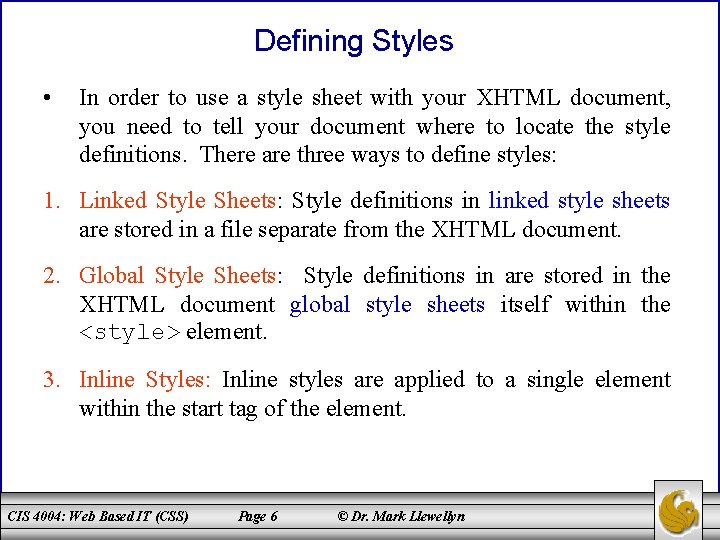Image resolution: width=720 pixels, height=540 pixels.
Task: Click 'within the start tag of the element.'
Action: pyautogui.click(x=242, y=408)
